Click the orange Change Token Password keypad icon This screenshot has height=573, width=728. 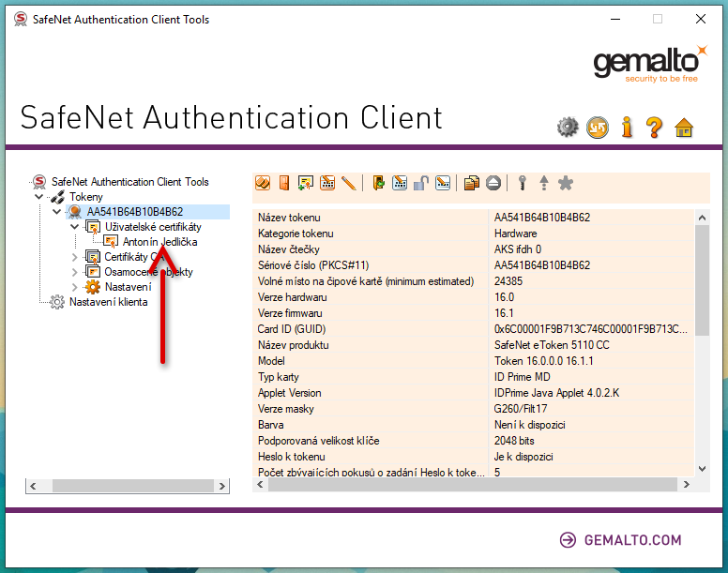tap(327, 183)
